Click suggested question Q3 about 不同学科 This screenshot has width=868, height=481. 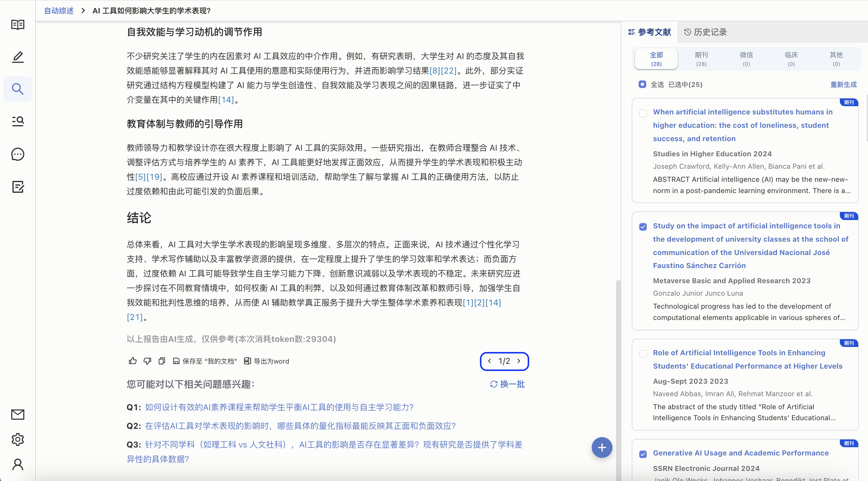[324, 452]
